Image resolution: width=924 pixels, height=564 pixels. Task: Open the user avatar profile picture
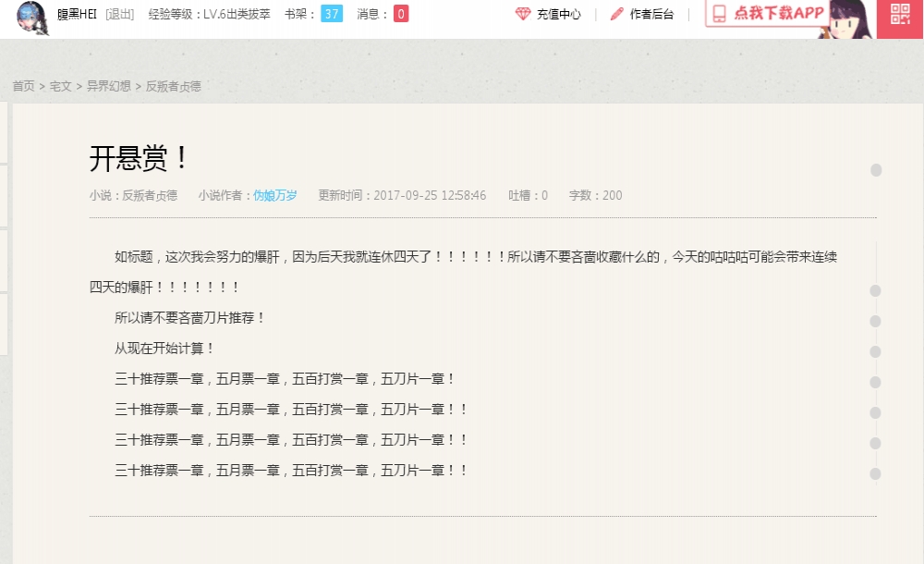(32, 17)
